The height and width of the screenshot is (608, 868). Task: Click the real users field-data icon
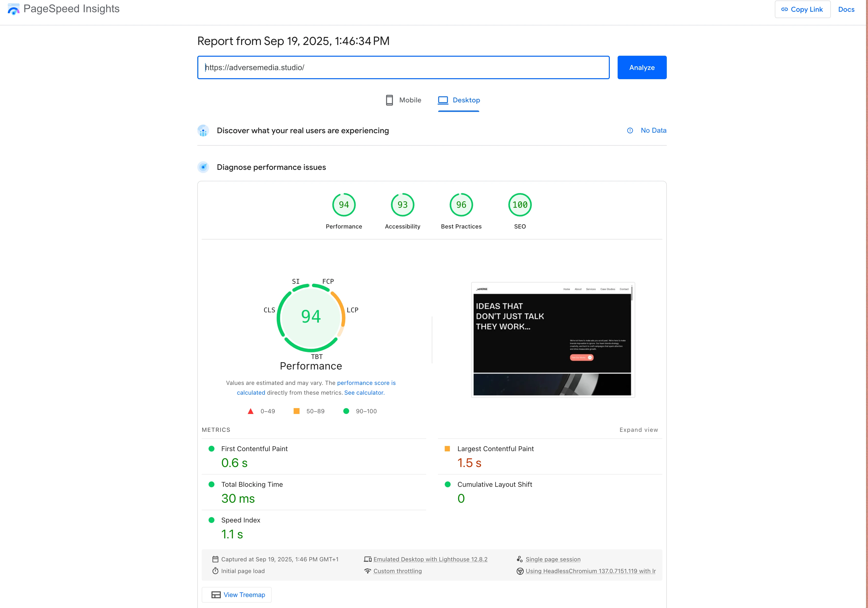[203, 130]
